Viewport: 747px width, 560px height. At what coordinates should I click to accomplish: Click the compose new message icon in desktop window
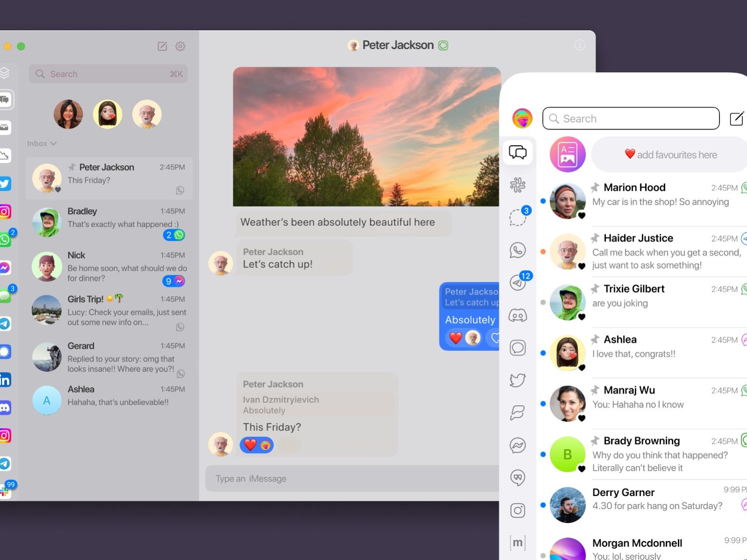tap(162, 46)
